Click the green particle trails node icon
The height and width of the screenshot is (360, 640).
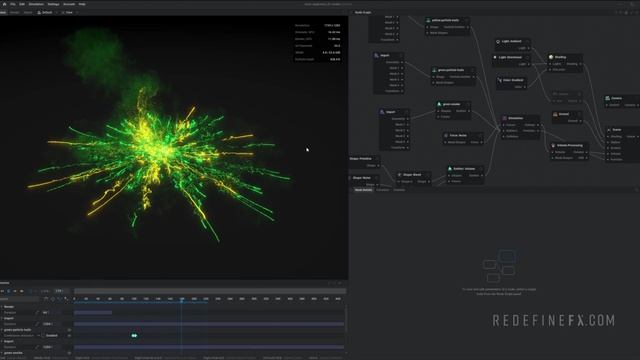(434, 70)
